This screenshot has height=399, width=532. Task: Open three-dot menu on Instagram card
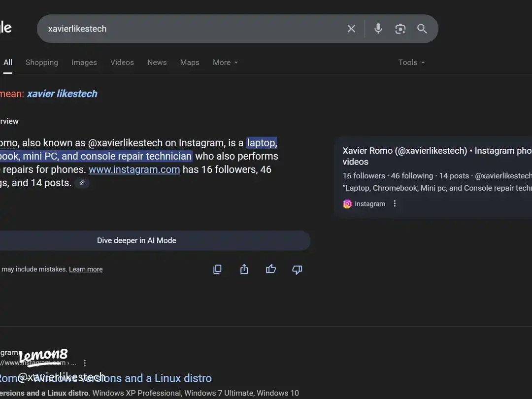[395, 204]
